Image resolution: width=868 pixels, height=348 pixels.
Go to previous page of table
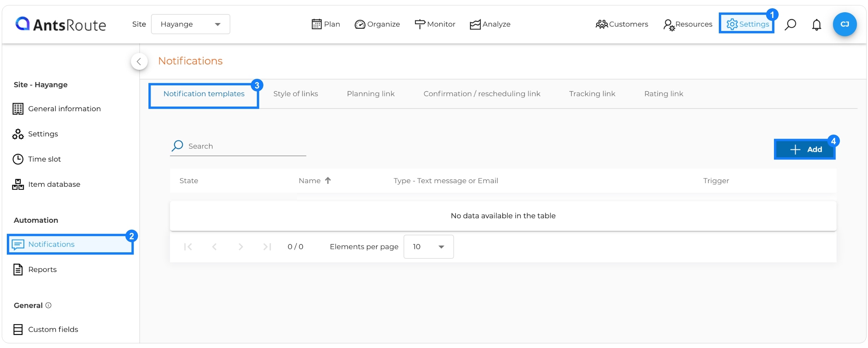(x=214, y=247)
